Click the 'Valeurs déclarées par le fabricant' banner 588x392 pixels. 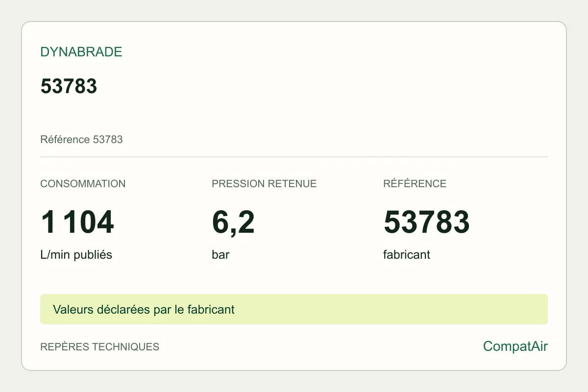click(x=294, y=309)
